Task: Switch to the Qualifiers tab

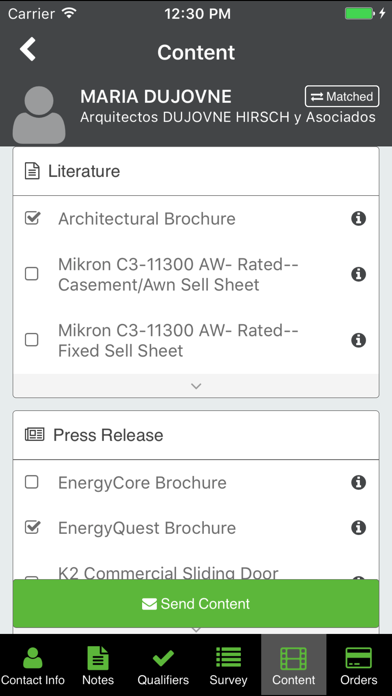Action: (163, 665)
